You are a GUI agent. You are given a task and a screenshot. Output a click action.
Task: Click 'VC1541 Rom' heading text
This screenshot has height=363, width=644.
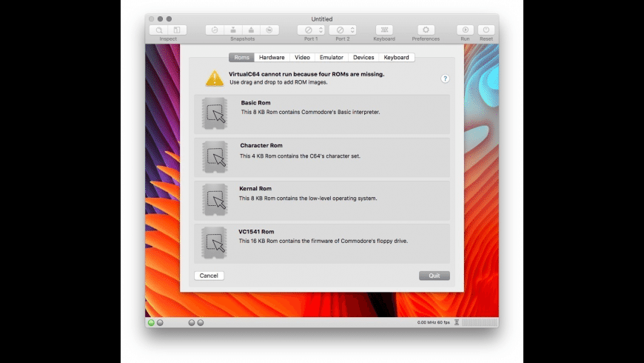[256, 232]
